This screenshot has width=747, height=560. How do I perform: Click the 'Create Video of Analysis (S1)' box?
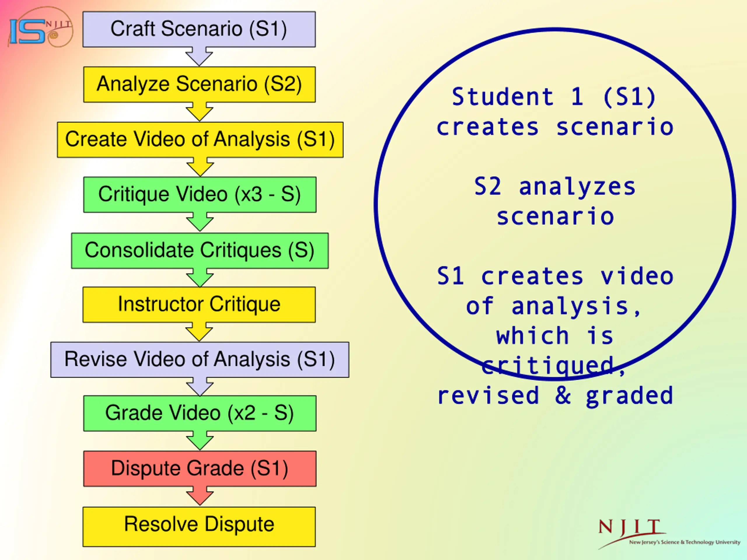(x=200, y=140)
